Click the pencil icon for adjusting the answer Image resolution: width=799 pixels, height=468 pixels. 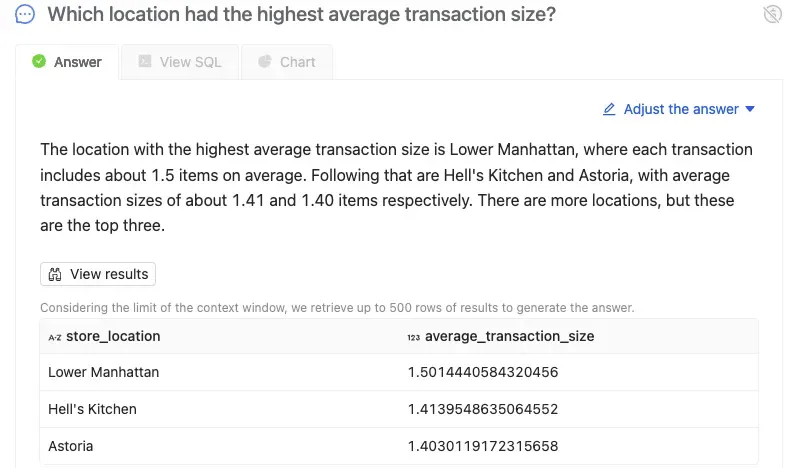click(x=609, y=109)
